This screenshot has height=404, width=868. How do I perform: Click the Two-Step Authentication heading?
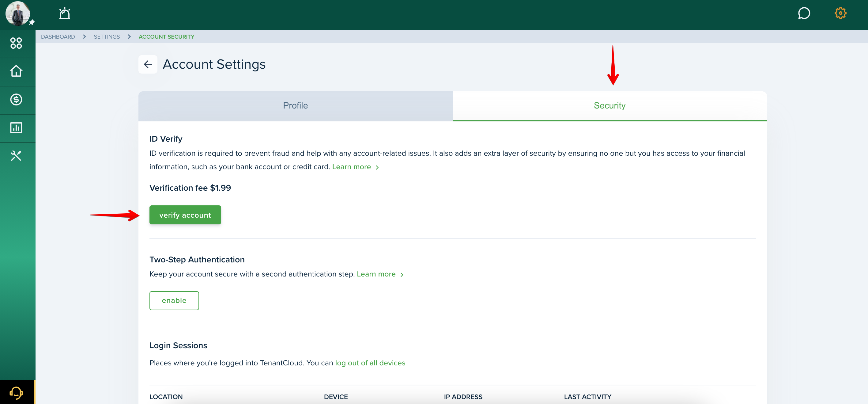click(x=197, y=260)
